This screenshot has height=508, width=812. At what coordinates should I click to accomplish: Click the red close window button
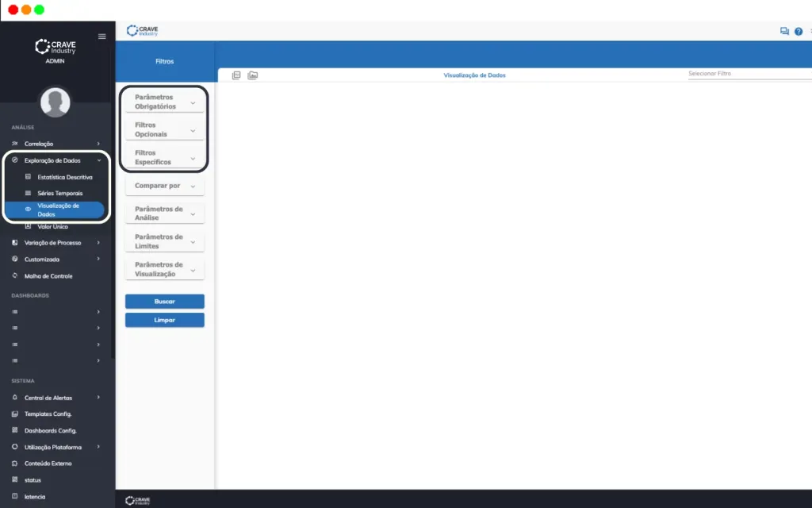click(x=13, y=10)
